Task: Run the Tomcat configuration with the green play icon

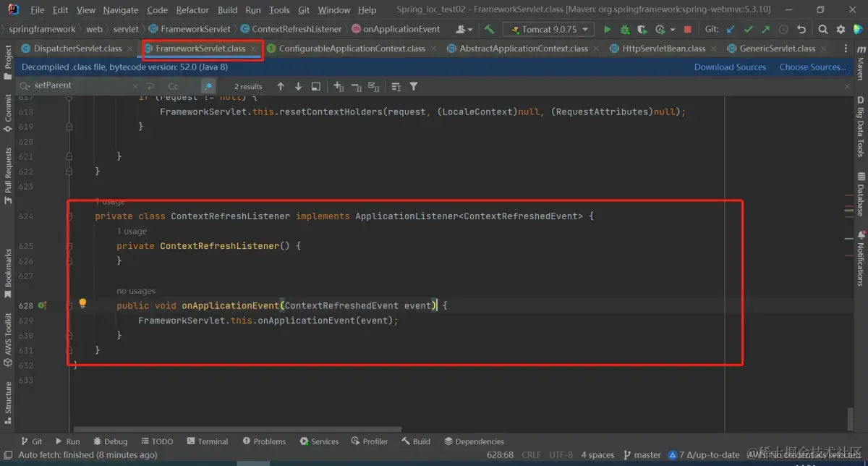Action: pyautogui.click(x=607, y=30)
